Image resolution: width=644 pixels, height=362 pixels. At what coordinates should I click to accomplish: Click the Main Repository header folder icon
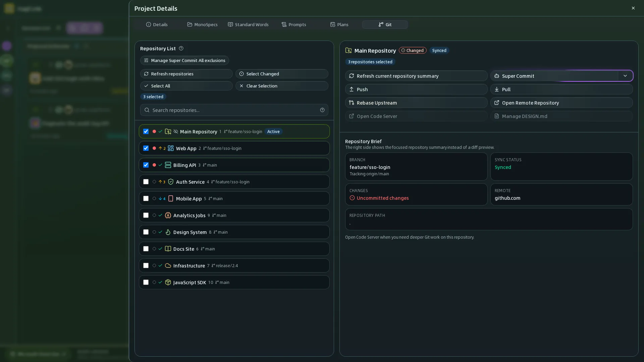pyautogui.click(x=348, y=51)
